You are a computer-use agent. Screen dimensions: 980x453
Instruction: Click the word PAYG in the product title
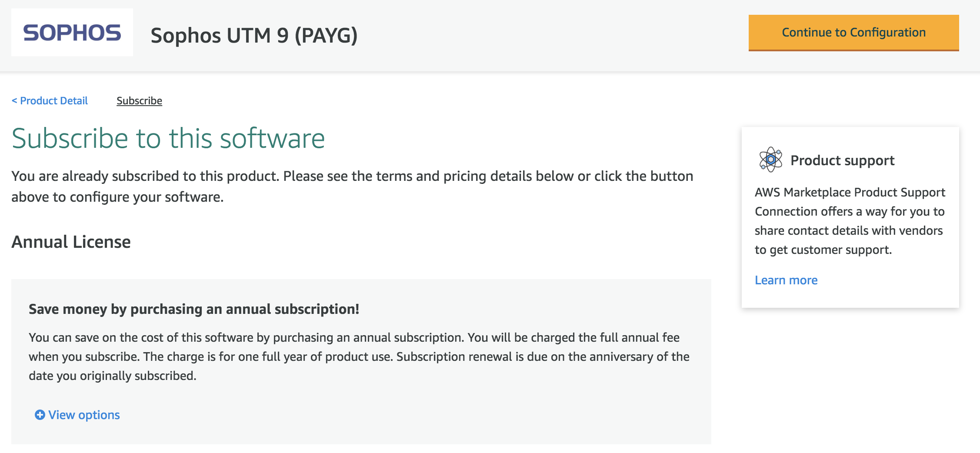[x=326, y=35]
